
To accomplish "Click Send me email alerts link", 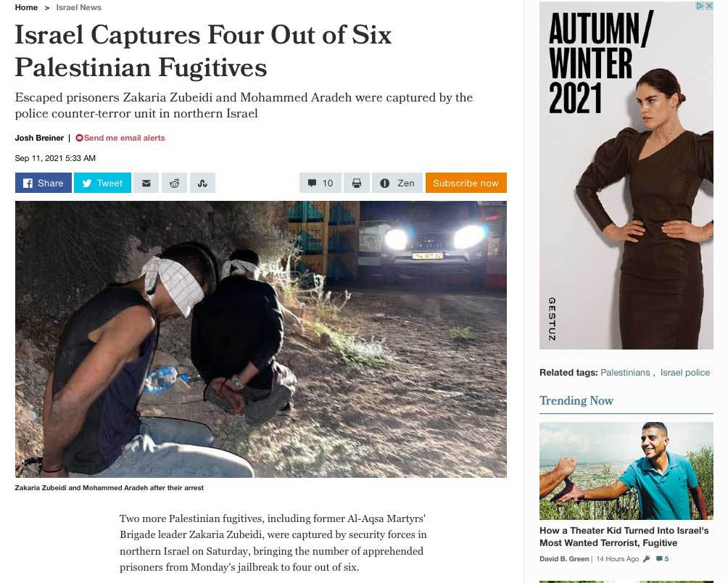I will pos(120,138).
